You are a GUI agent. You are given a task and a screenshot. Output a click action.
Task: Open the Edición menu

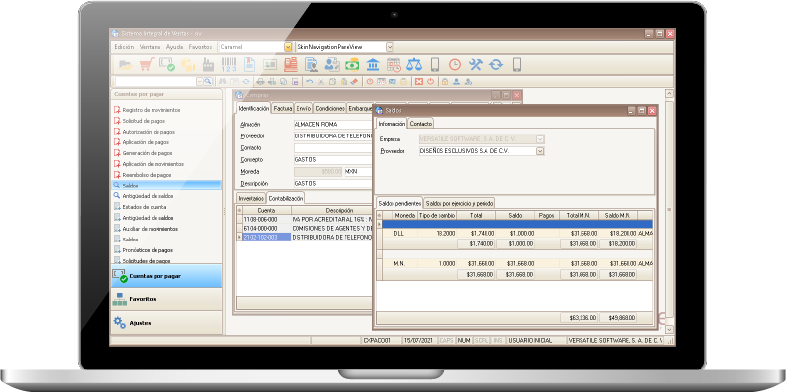[x=124, y=47]
